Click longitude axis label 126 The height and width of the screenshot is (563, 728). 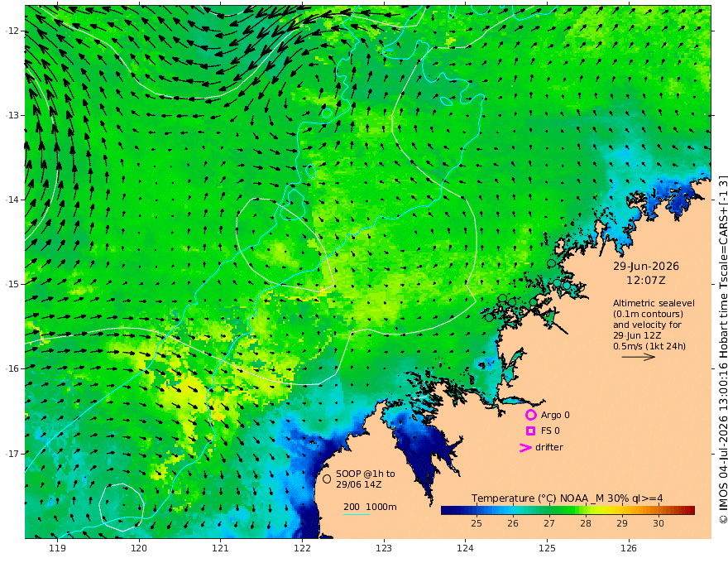(x=629, y=549)
